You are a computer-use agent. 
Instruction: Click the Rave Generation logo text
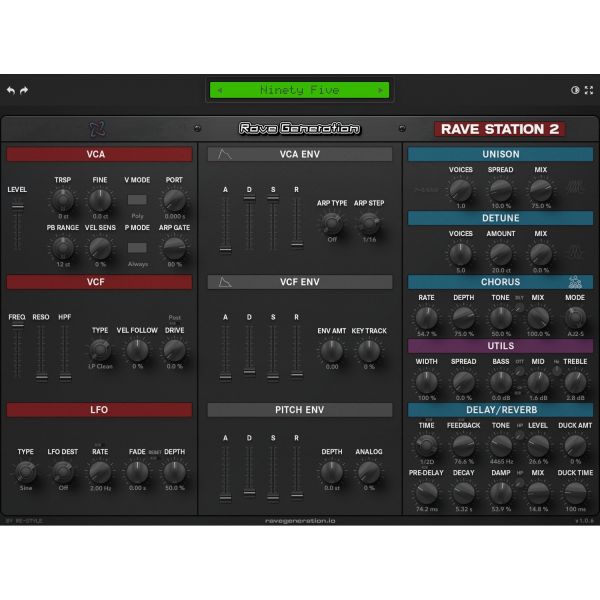[300, 129]
